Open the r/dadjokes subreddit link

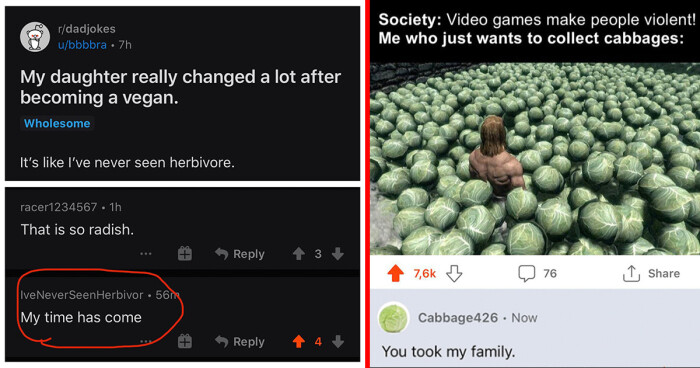click(87, 29)
